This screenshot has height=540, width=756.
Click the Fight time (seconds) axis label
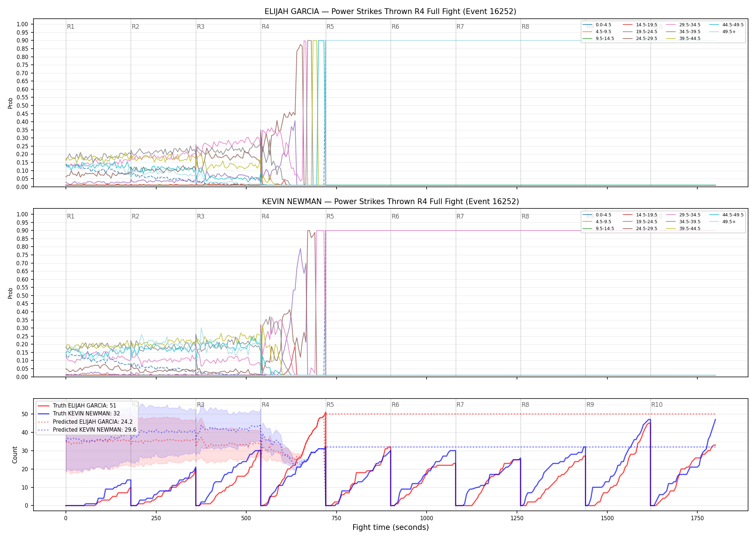coord(391,527)
